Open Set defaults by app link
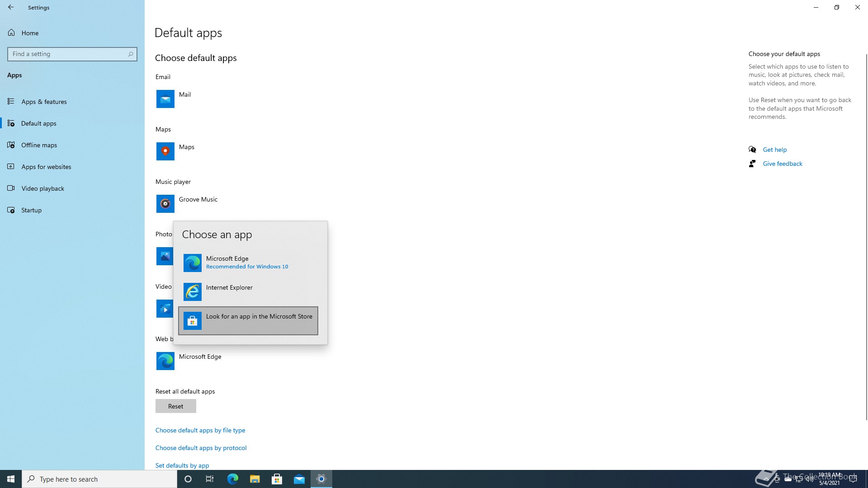868x488 pixels. (x=182, y=465)
